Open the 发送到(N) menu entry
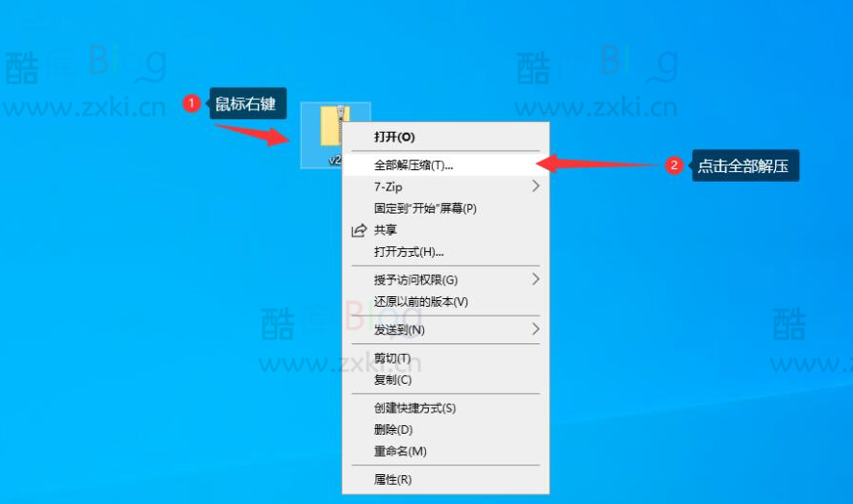This screenshot has width=853, height=504. (x=445, y=330)
